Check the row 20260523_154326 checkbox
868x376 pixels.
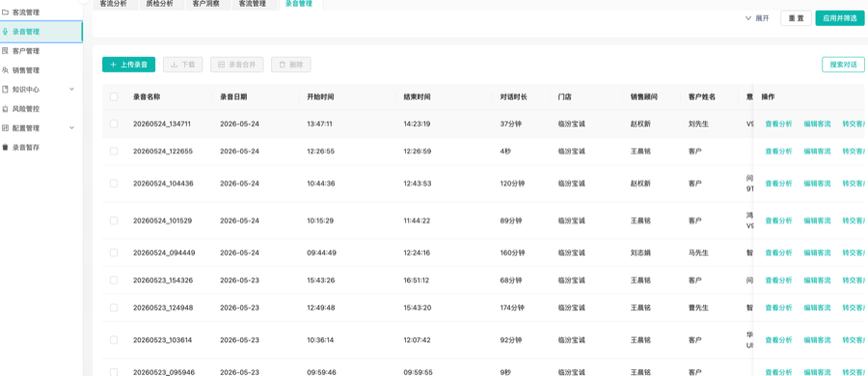(x=114, y=281)
